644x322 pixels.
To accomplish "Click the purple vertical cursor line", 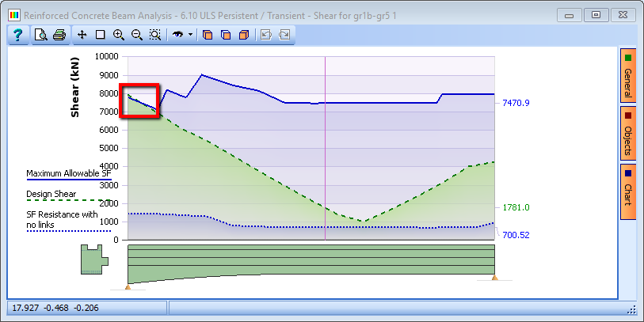I will click(x=326, y=148).
